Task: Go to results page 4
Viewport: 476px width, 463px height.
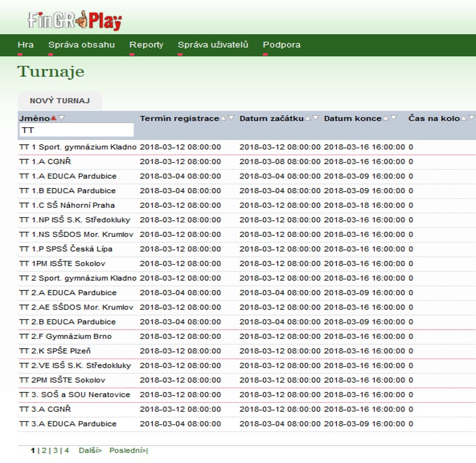Action: (x=67, y=450)
